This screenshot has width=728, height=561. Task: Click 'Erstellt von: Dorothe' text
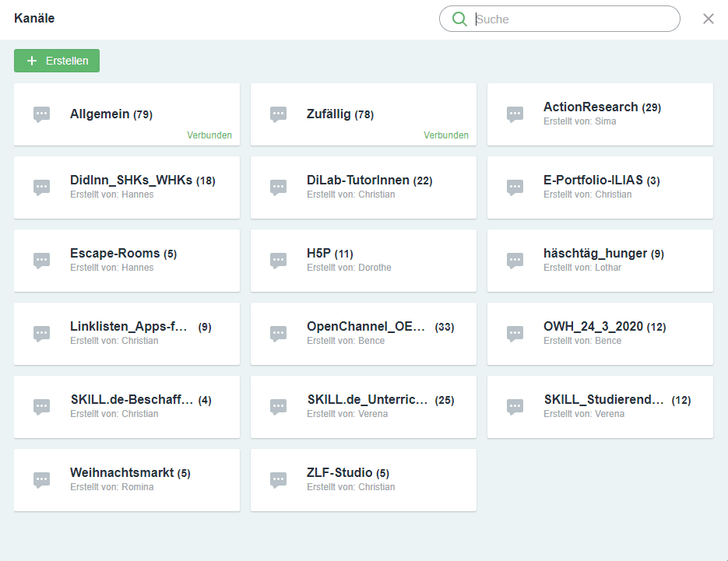349,268
